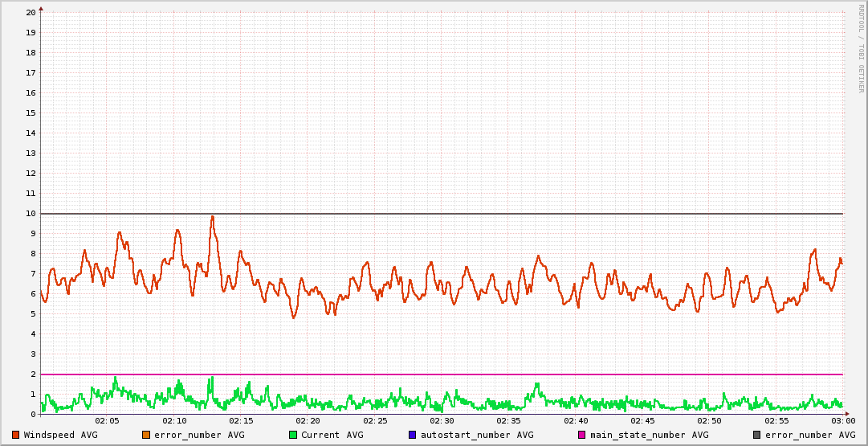Click the 02:05 time axis label
This screenshot has height=446, width=868.
[107, 421]
